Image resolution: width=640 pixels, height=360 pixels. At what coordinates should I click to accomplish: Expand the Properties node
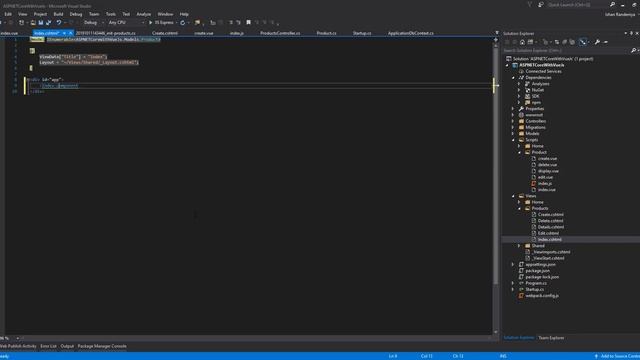pos(513,109)
